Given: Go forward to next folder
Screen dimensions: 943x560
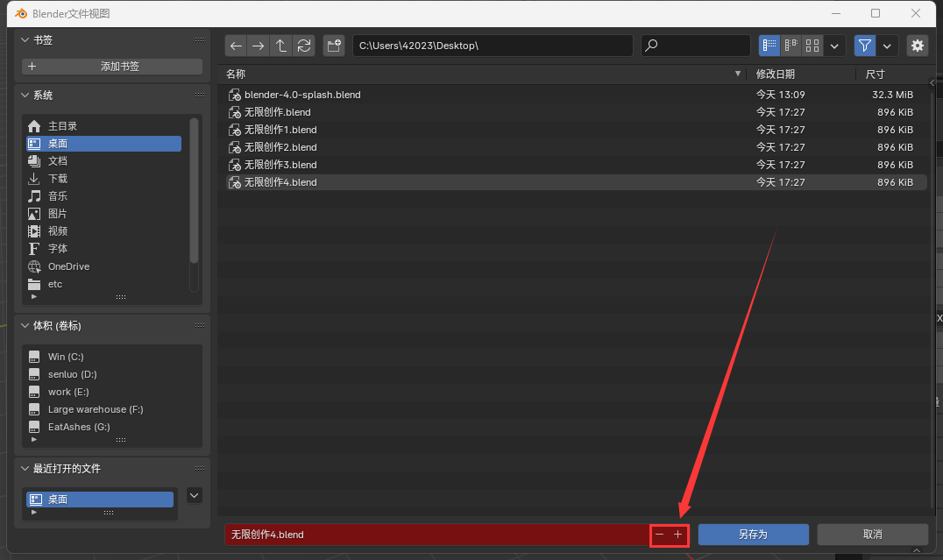Looking at the screenshot, I should [259, 46].
